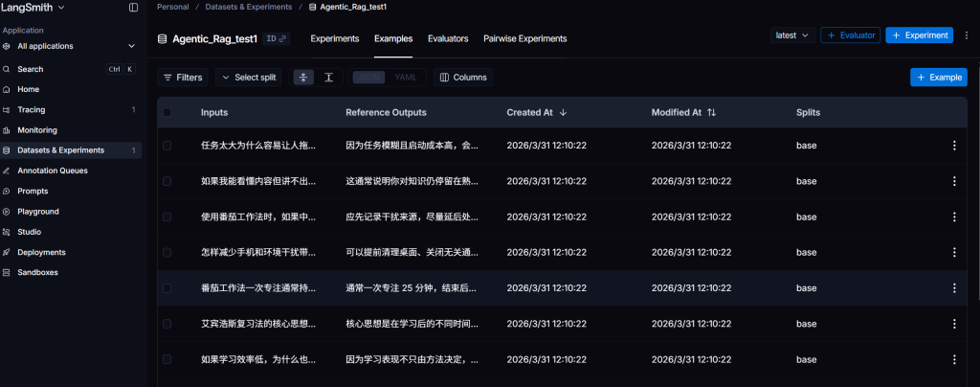Click the Inputs column header
The image size is (980, 387).
coord(214,113)
